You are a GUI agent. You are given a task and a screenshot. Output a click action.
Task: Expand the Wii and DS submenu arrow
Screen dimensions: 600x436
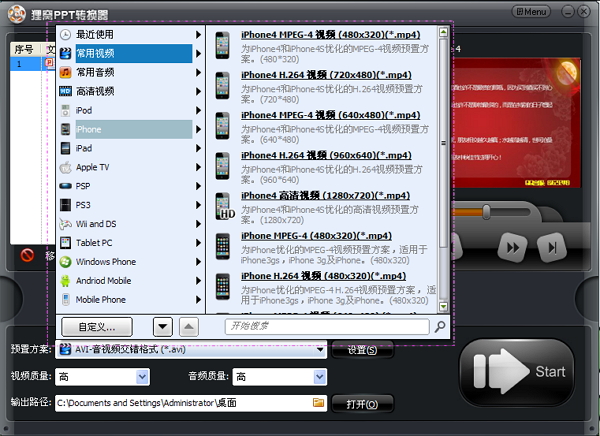(198, 224)
